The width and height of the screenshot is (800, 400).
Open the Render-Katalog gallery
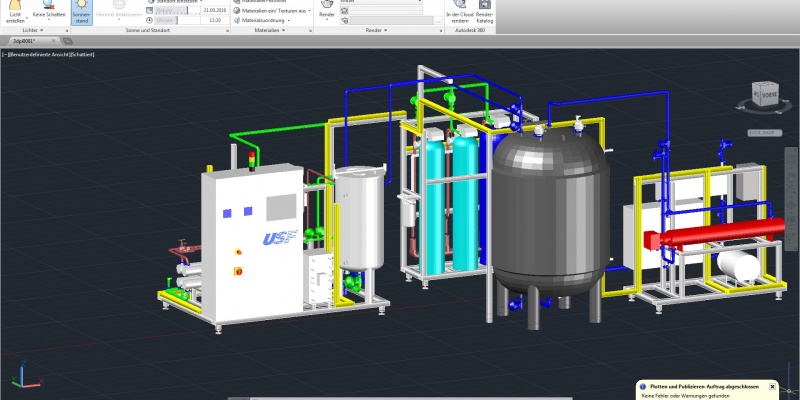485,10
